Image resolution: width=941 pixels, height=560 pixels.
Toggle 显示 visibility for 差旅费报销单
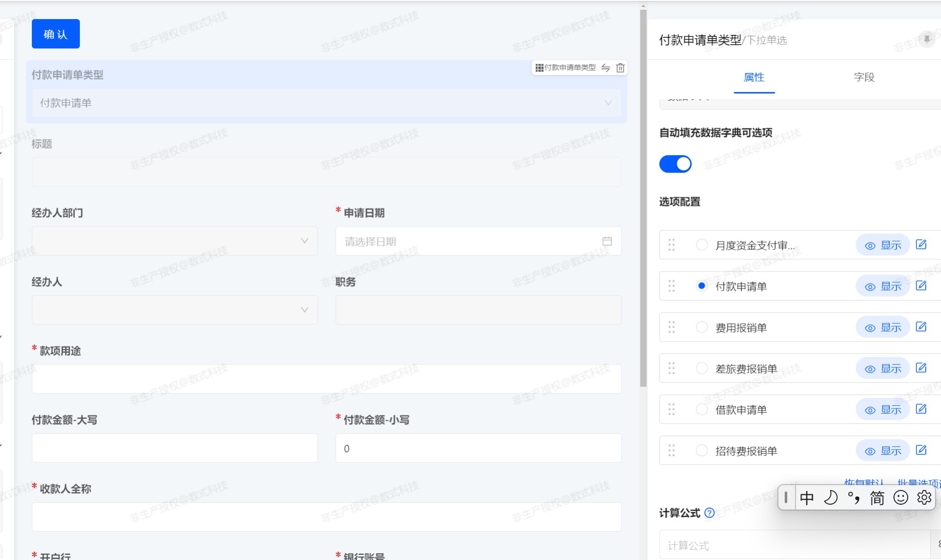point(883,368)
